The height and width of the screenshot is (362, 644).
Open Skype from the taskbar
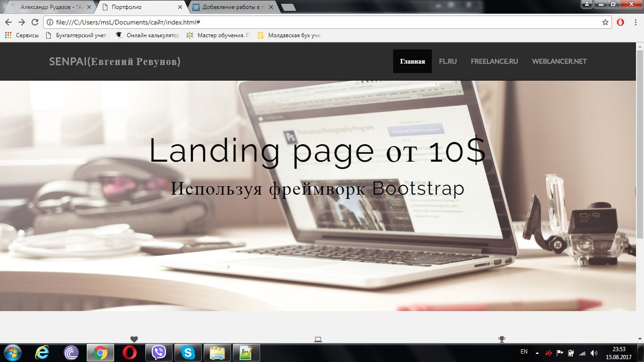coord(188,353)
